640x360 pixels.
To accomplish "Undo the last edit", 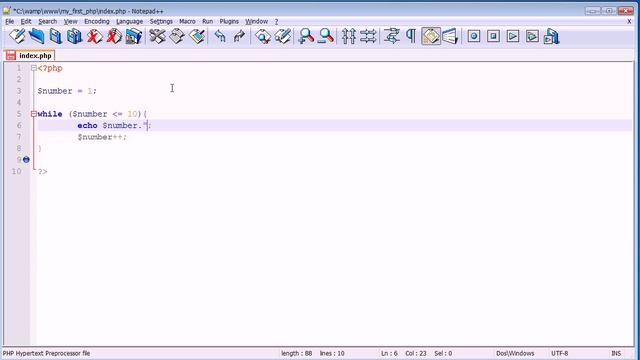I will click(x=220, y=36).
